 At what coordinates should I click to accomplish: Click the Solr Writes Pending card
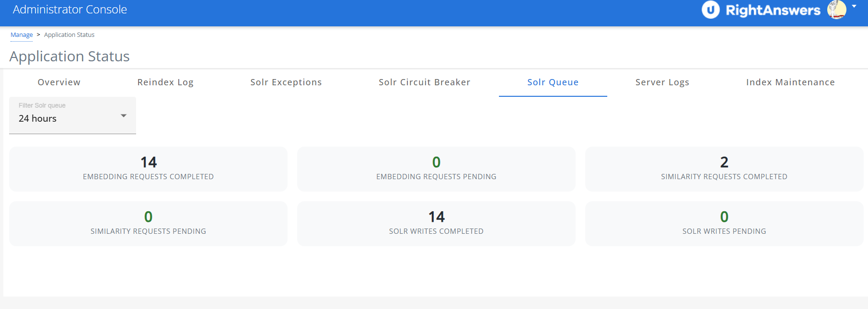tap(724, 224)
